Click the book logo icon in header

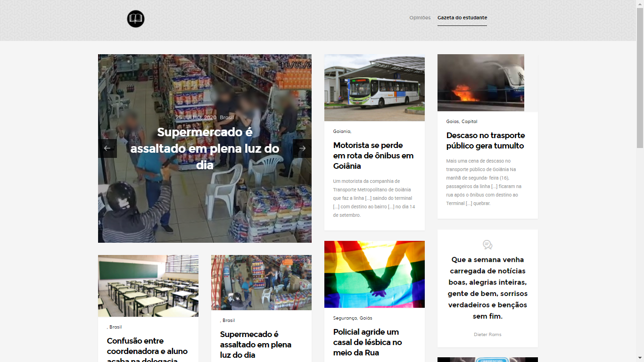tap(136, 19)
